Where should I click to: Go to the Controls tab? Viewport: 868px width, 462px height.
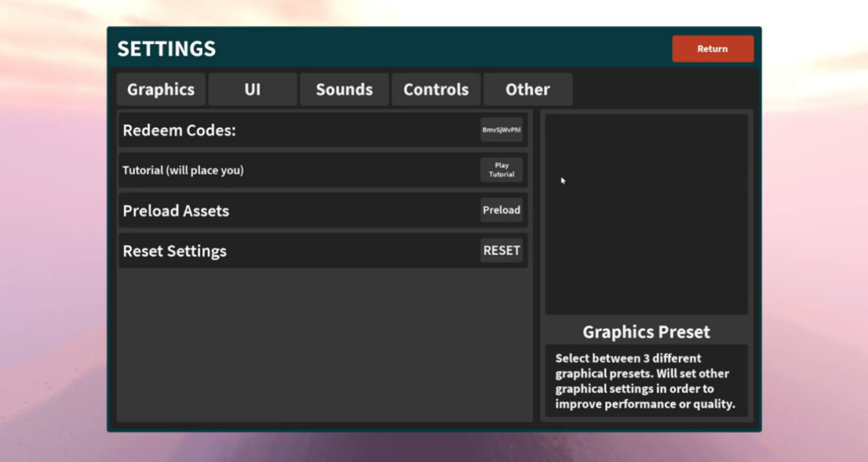point(436,89)
